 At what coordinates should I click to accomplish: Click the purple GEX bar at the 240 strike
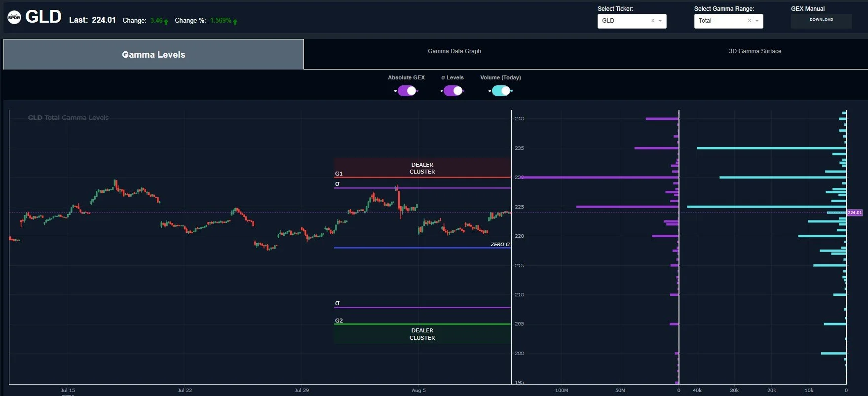tap(662, 119)
